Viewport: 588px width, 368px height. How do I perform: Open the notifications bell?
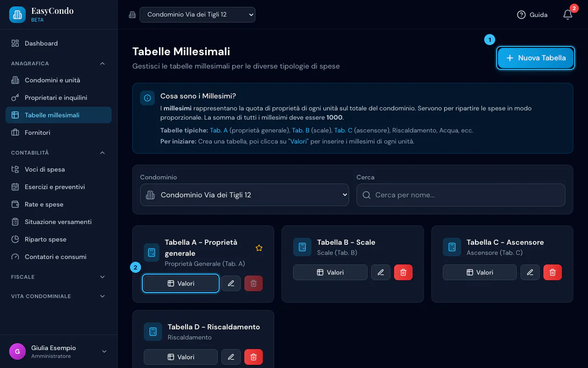[x=568, y=15]
